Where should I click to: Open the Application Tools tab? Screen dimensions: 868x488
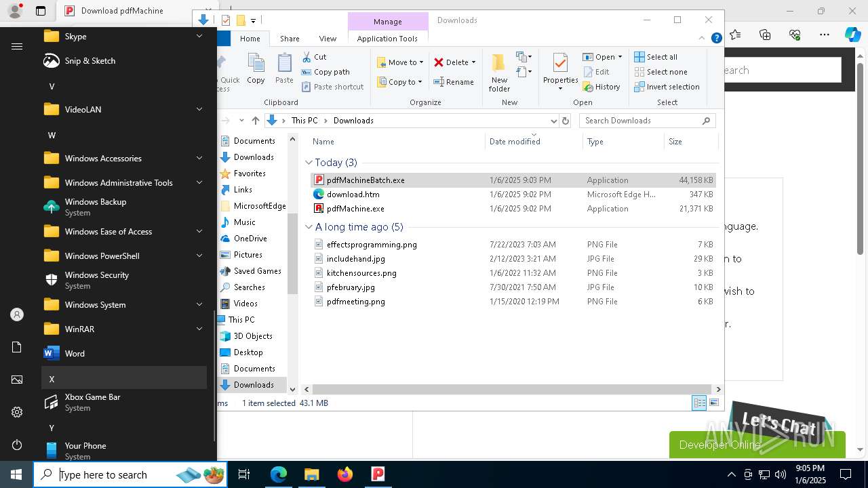coord(387,39)
